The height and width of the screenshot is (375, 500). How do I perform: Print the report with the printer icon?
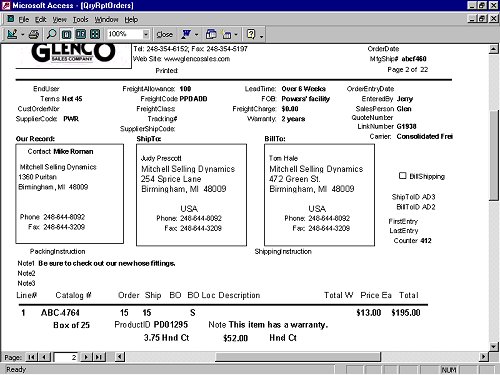34,34
